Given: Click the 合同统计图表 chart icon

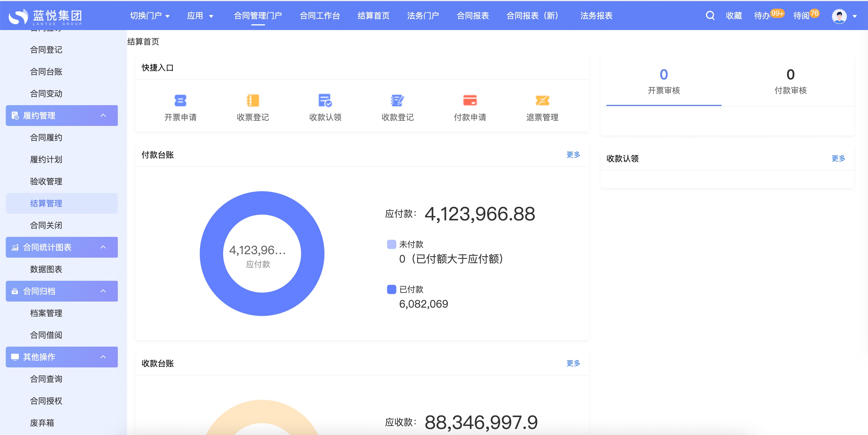Looking at the screenshot, I should click(15, 247).
